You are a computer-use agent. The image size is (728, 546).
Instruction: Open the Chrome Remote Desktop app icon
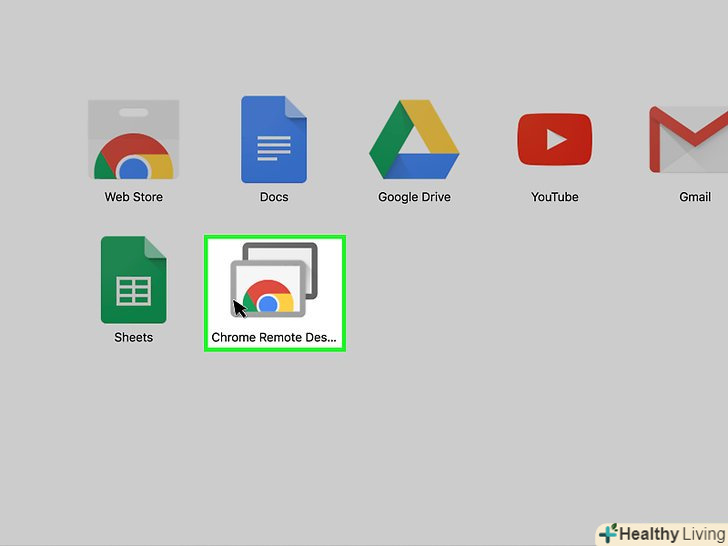coord(274,280)
